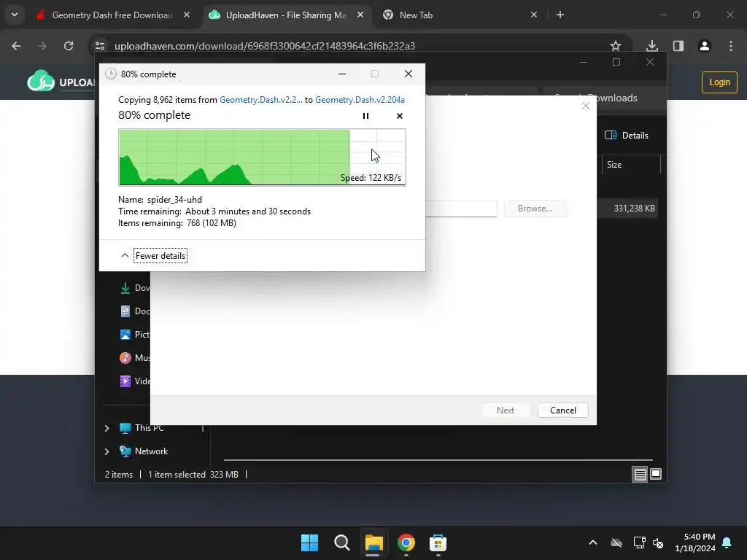Open Chrome from taskbar

pos(406,542)
